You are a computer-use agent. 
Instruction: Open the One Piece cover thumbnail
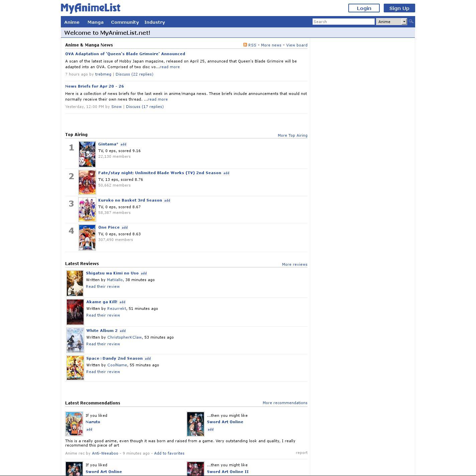coord(87,237)
